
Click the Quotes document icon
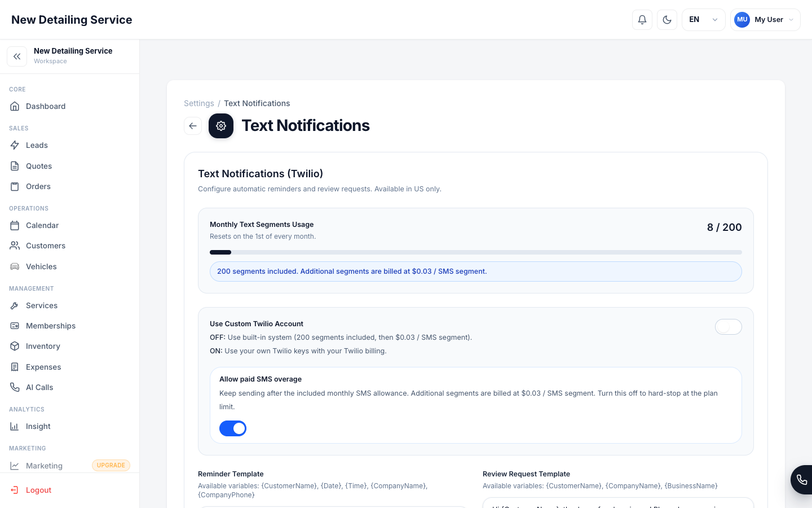coord(15,166)
